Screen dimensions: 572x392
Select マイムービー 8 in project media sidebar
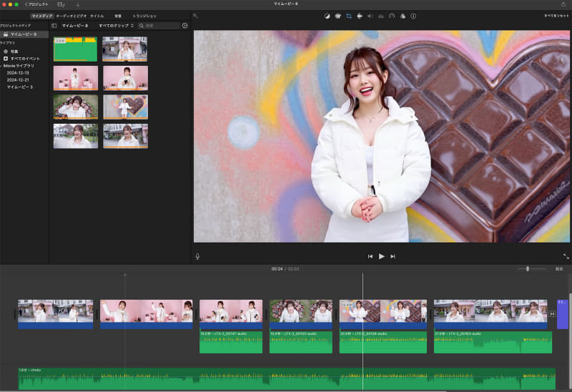tap(24, 34)
